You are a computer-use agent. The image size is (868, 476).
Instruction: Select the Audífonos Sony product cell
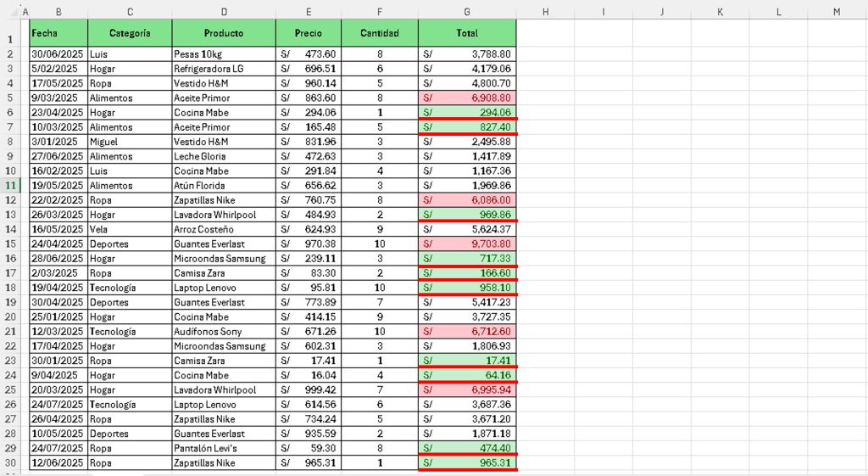click(x=224, y=332)
